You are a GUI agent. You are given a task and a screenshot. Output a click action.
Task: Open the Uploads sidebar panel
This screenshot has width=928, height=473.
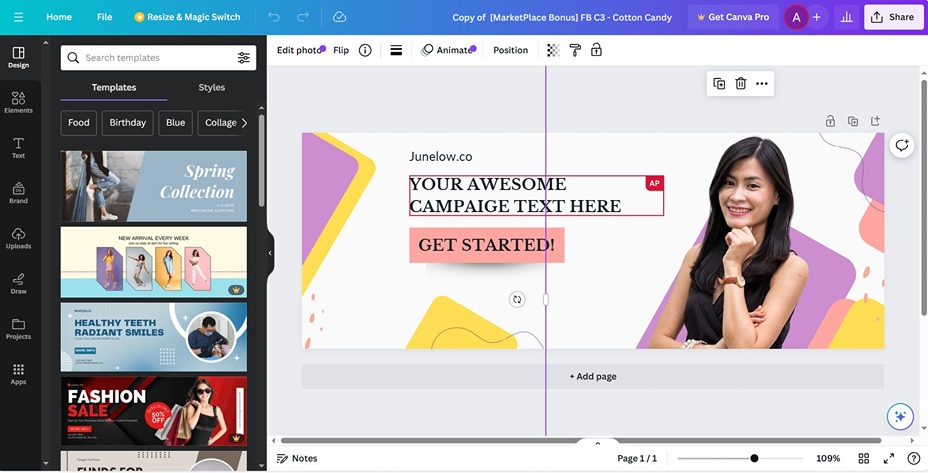(18, 239)
